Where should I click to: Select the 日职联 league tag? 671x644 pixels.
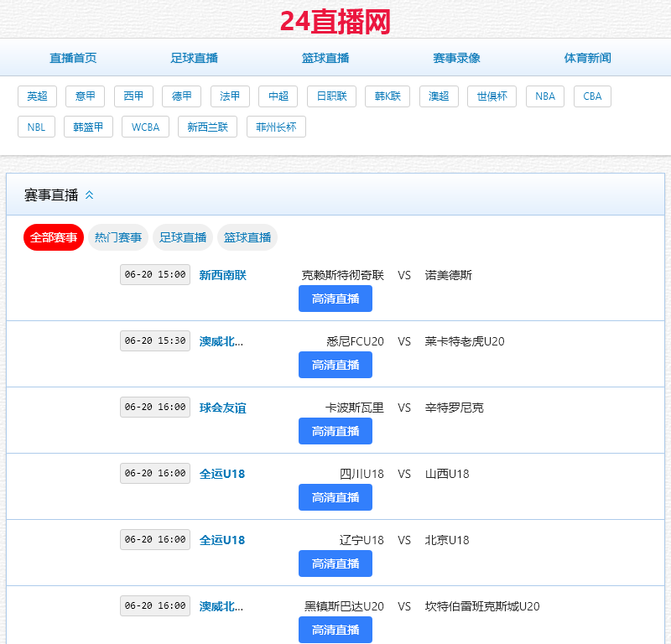click(331, 96)
